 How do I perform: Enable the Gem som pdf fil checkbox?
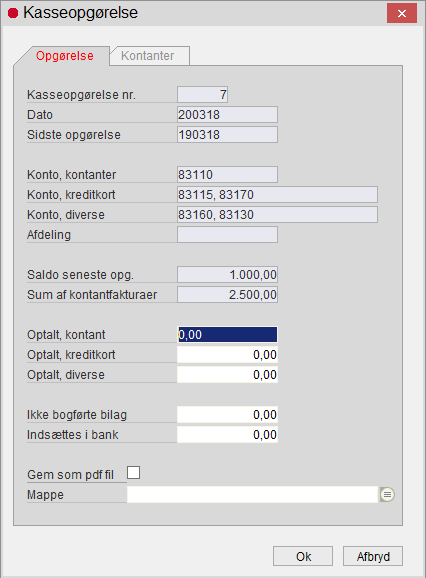click(x=133, y=473)
